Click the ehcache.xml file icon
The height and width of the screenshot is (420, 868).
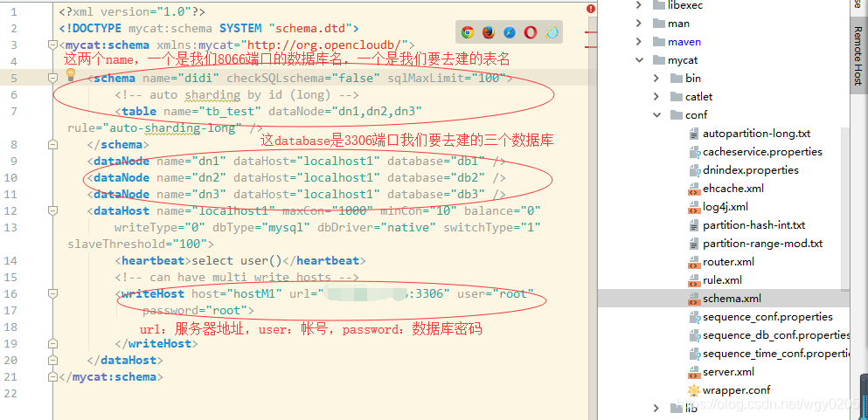point(694,189)
